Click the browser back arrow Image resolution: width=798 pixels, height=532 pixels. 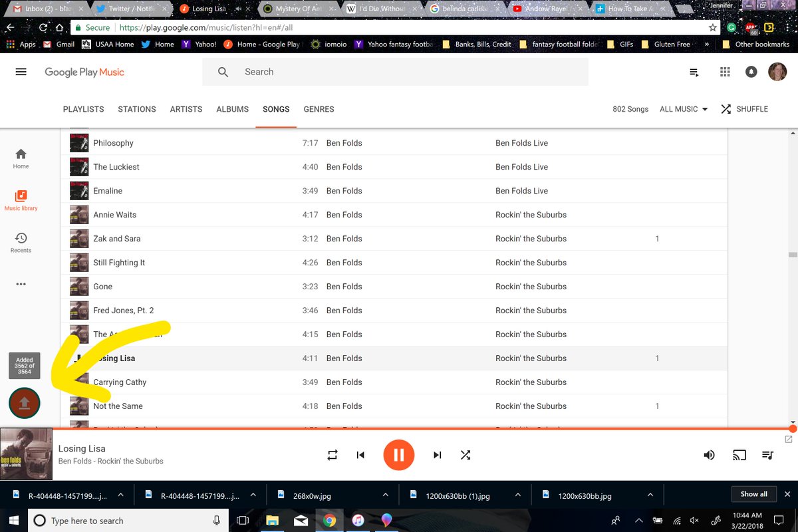tap(10, 28)
